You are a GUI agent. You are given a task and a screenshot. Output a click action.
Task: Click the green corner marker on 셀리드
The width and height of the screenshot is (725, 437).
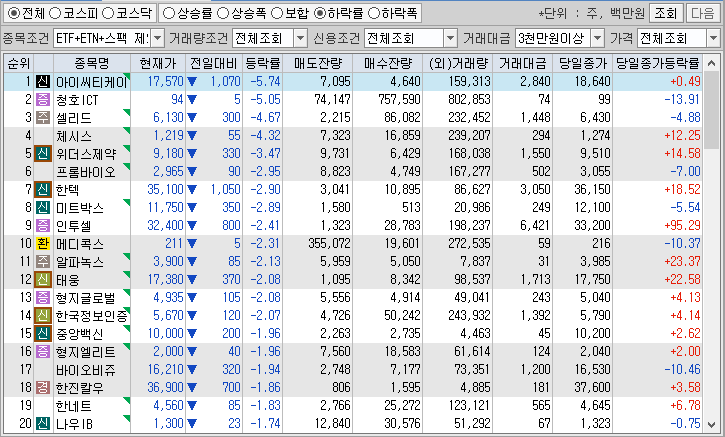(x=127, y=112)
